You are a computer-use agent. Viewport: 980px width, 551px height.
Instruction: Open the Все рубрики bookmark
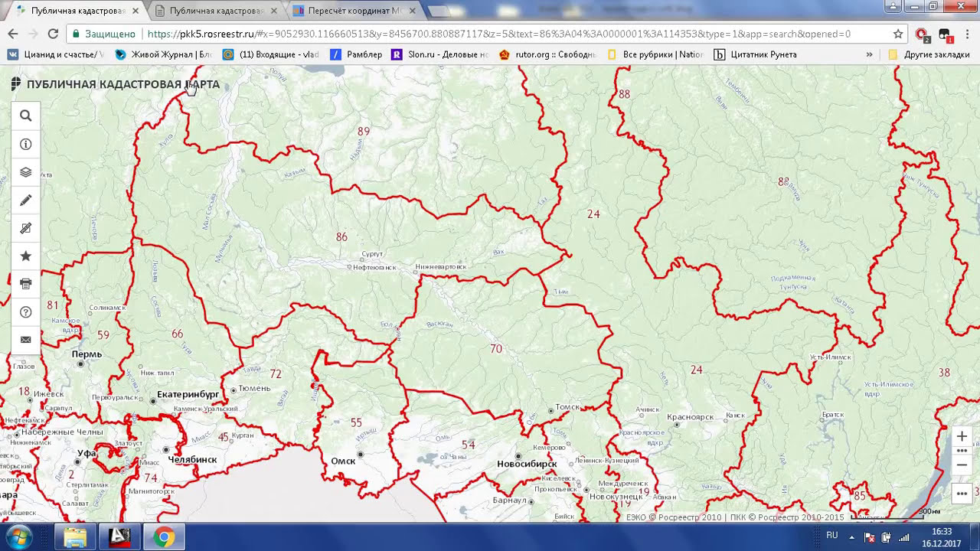(655, 54)
